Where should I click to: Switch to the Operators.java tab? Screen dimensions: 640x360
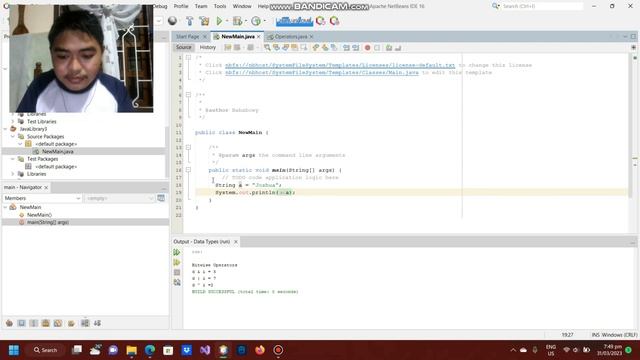(291, 37)
